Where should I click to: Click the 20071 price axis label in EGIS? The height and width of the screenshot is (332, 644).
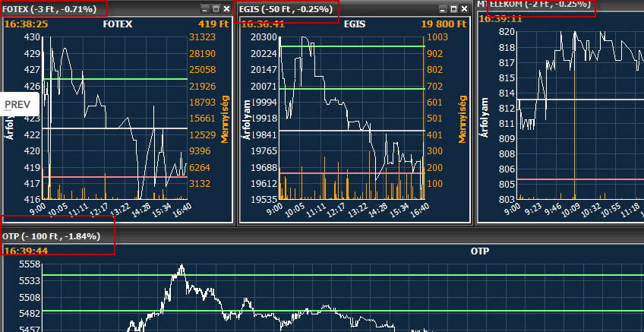264,87
